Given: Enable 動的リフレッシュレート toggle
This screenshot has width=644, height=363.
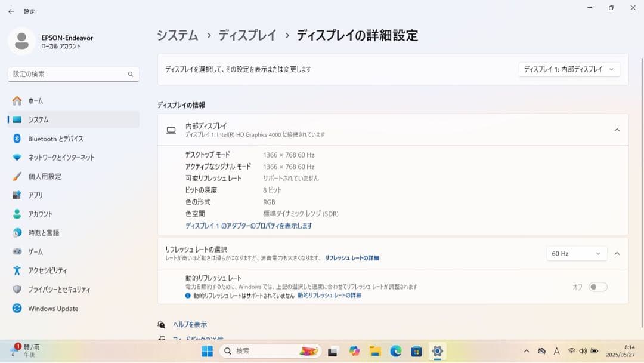Looking at the screenshot, I should click(x=598, y=287).
